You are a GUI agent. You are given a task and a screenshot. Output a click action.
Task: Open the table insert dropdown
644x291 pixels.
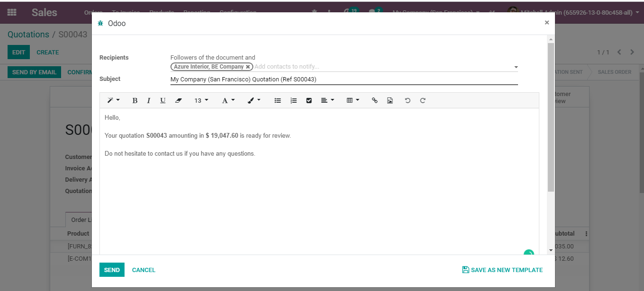coord(353,100)
